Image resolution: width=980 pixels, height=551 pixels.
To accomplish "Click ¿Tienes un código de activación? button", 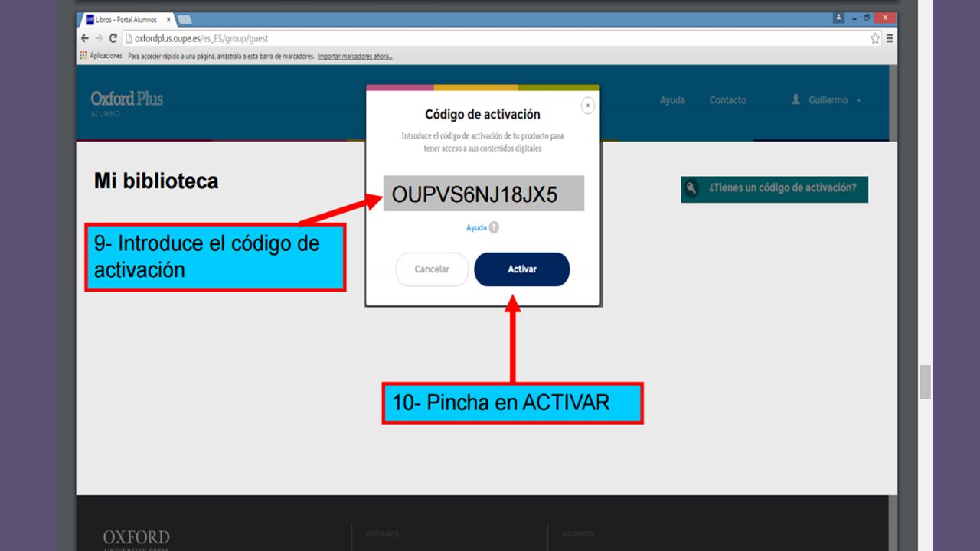I will (774, 189).
